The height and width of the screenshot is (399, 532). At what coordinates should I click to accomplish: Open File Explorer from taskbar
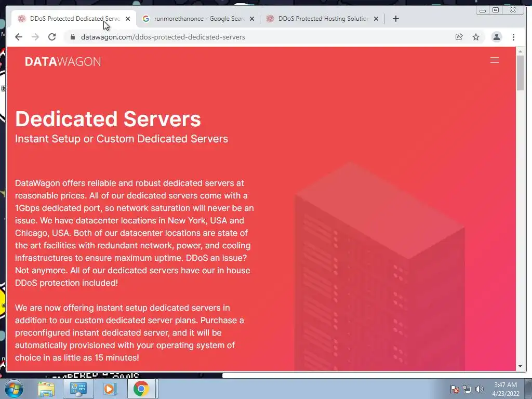(46, 389)
